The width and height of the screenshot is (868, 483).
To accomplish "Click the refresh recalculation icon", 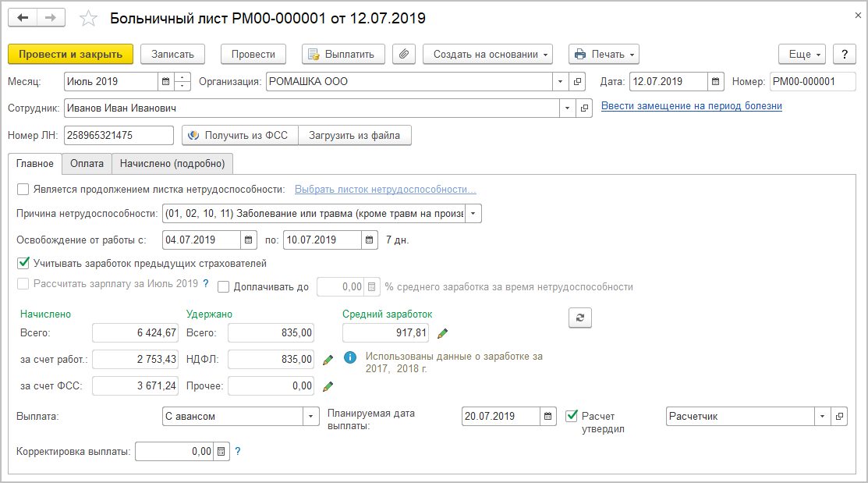I will 580,317.
